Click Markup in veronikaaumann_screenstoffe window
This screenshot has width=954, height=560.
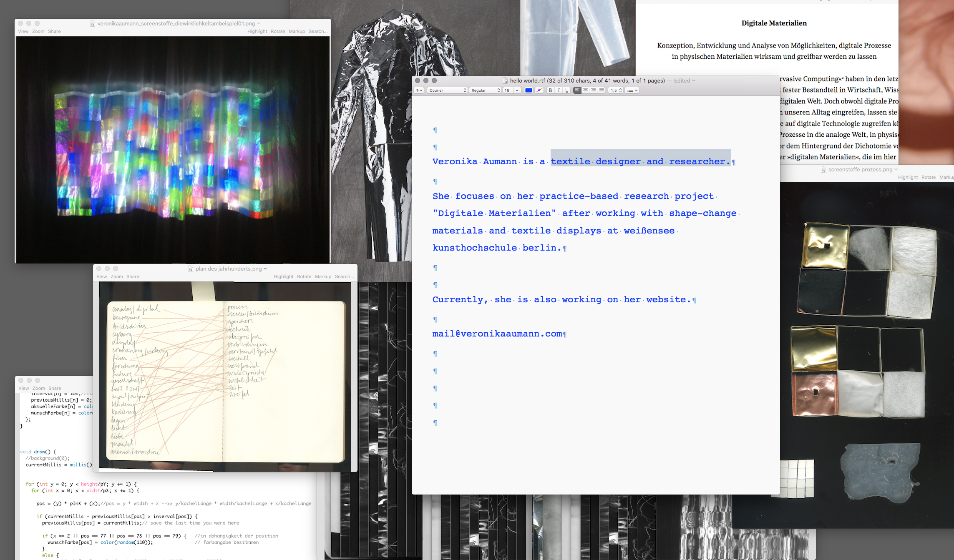point(297,31)
